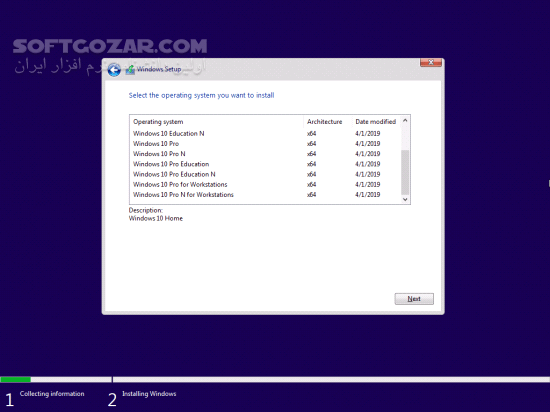Select the Windows 10 Pro edition
Viewport: 550px width, 412px height.
click(265, 143)
